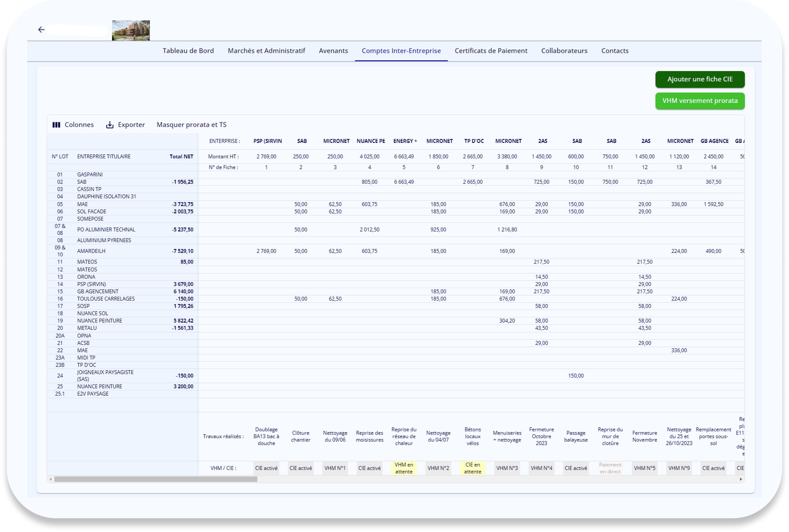Click VHM versement prorata button
The height and width of the screenshot is (532, 789).
click(700, 101)
